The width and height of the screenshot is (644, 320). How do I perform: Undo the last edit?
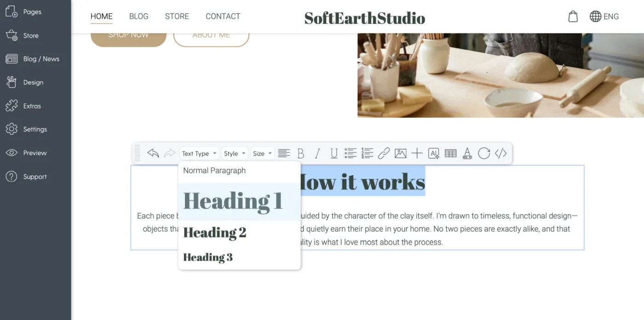153,153
